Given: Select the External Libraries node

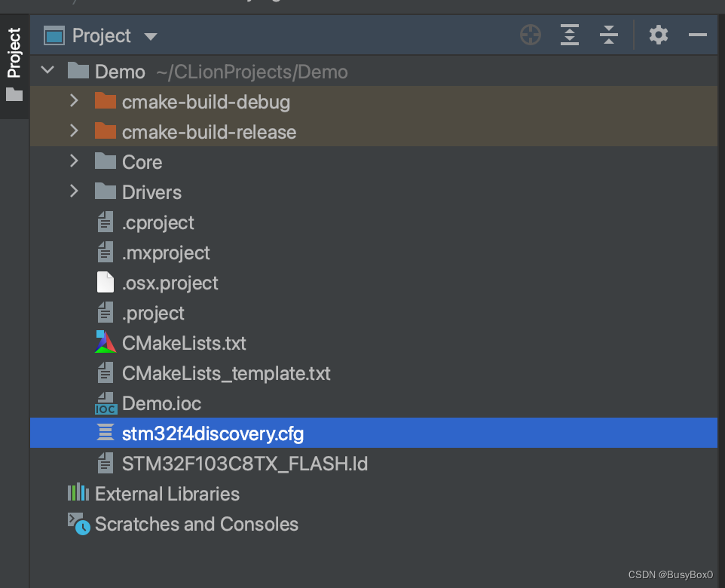Looking at the screenshot, I should [374, 493].
